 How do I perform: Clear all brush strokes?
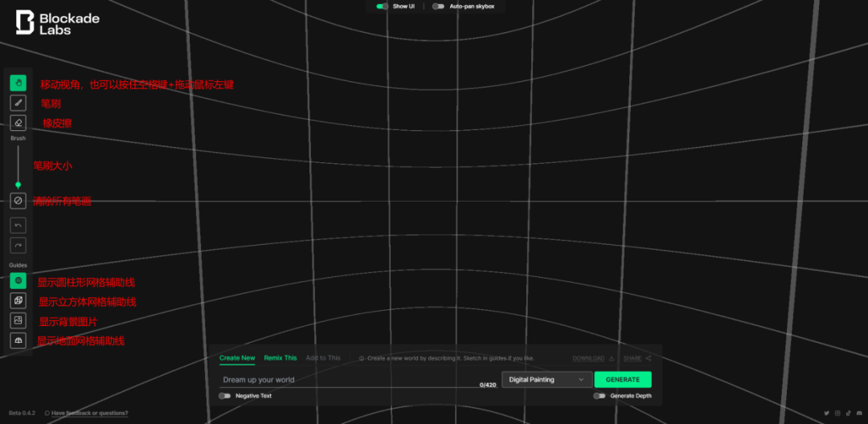(18, 201)
